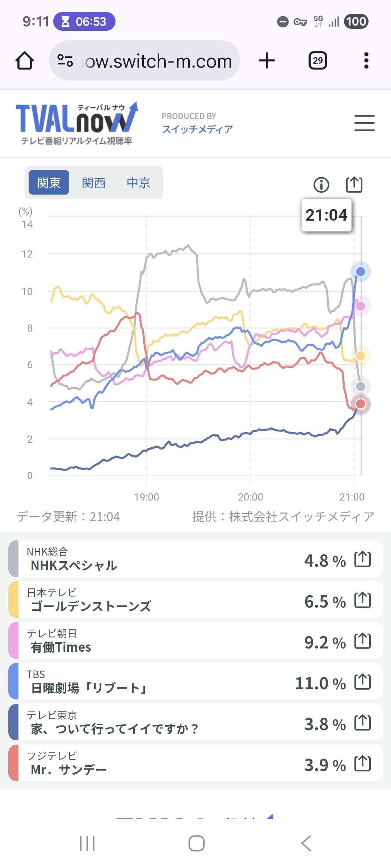Tap the TVALnow logo

(x=77, y=122)
